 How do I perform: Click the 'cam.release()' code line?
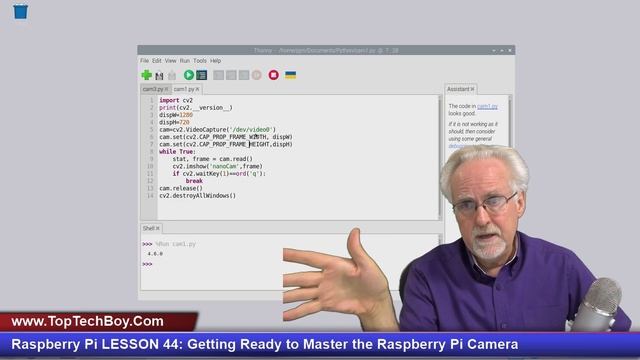pyautogui.click(x=181, y=189)
